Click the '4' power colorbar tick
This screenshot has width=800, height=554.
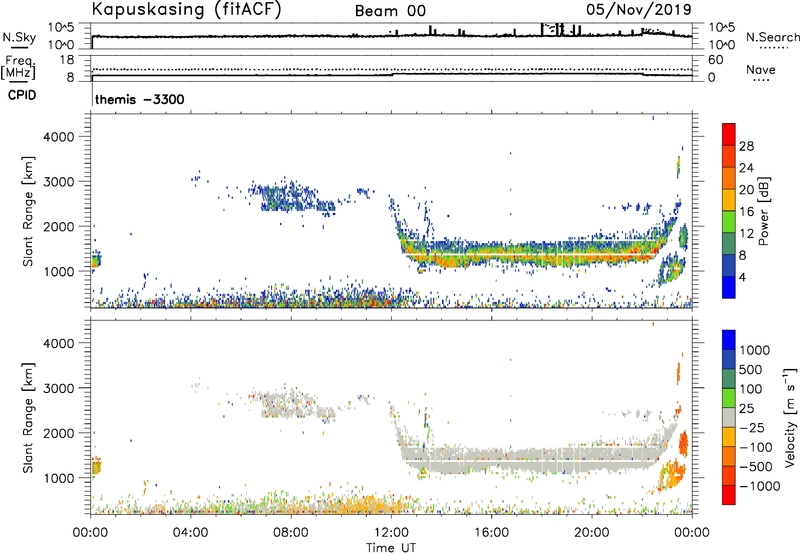[x=742, y=277]
